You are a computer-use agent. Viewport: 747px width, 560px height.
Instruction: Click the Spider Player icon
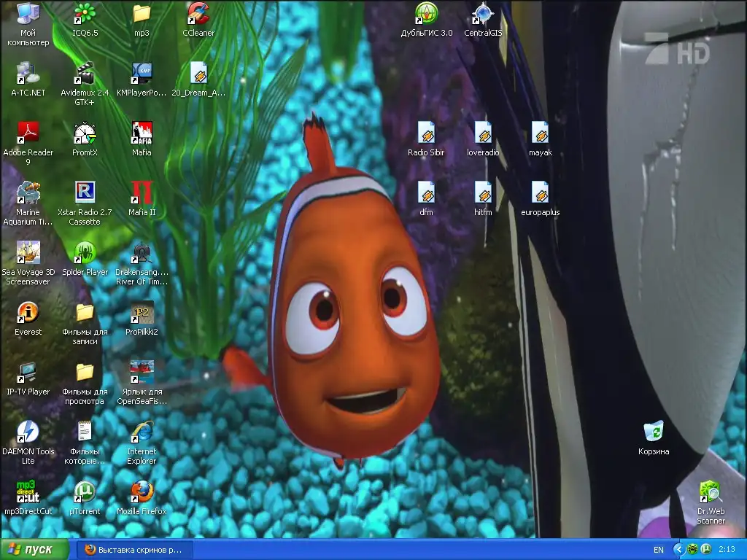pyautogui.click(x=85, y=253)
